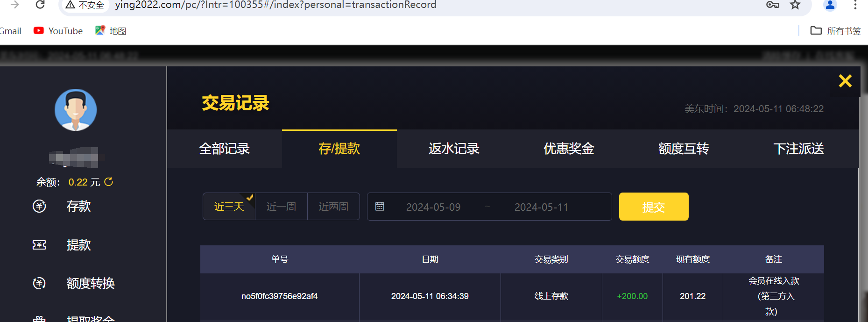Open the 优惠奖金 tab

[569, 149]
